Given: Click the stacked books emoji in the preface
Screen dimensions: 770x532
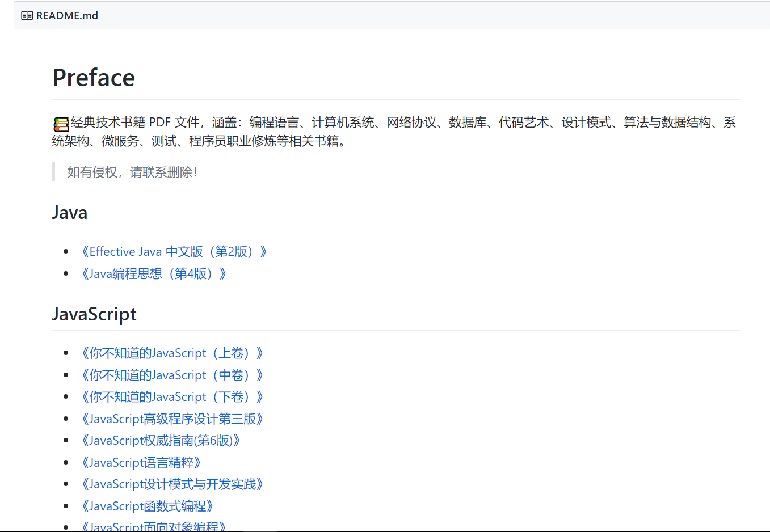Looking at the screenshot, I should pos(61,124).
